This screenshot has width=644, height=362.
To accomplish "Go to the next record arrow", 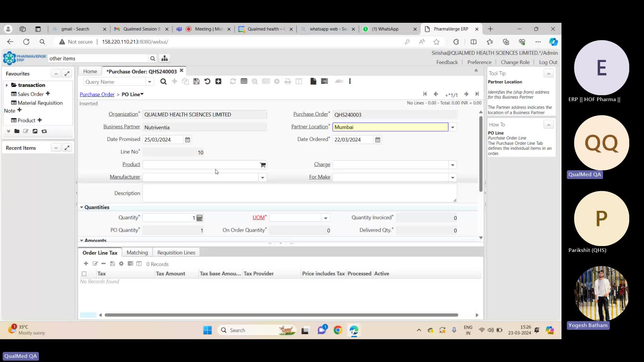I will 466,94.
